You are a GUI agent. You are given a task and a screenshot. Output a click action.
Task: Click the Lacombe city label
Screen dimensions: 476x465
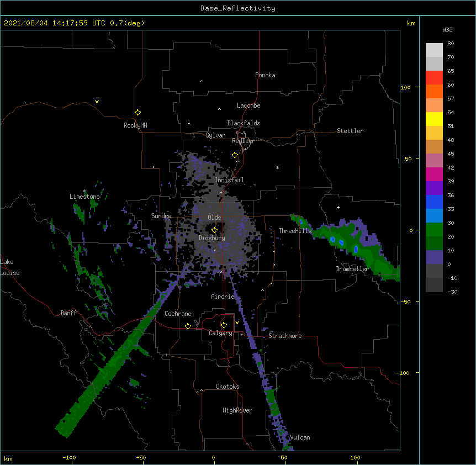tap(248, 105)
